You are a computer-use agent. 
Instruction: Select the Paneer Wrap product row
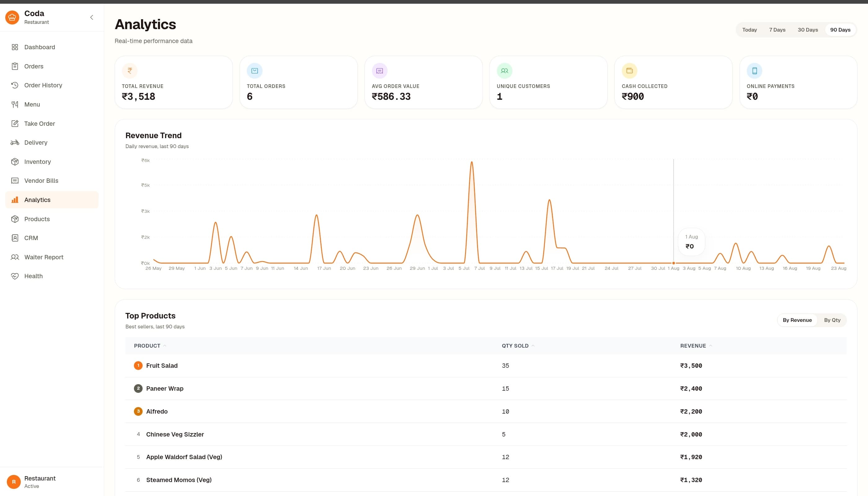486,388
